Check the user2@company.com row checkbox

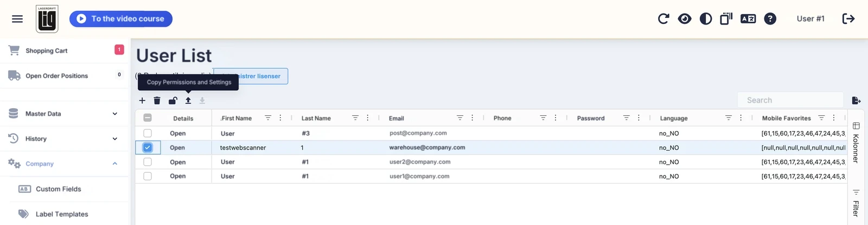click(x=148, y=162)
